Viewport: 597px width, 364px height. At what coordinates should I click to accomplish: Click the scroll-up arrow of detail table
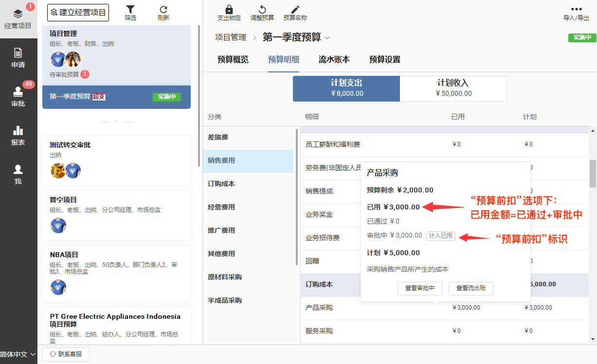[x=593, y=131]
